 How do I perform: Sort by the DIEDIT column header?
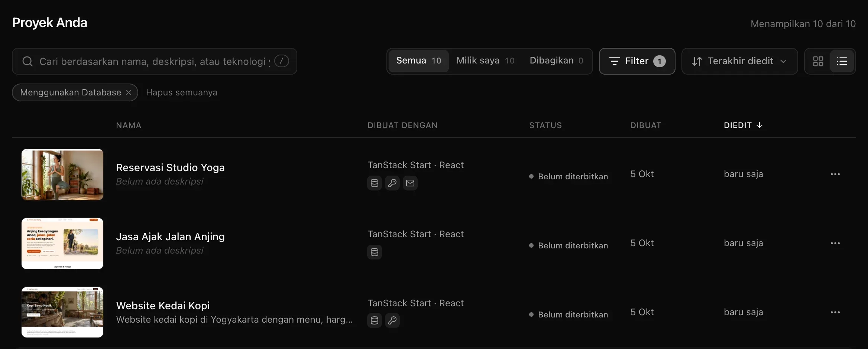point(743,125)
